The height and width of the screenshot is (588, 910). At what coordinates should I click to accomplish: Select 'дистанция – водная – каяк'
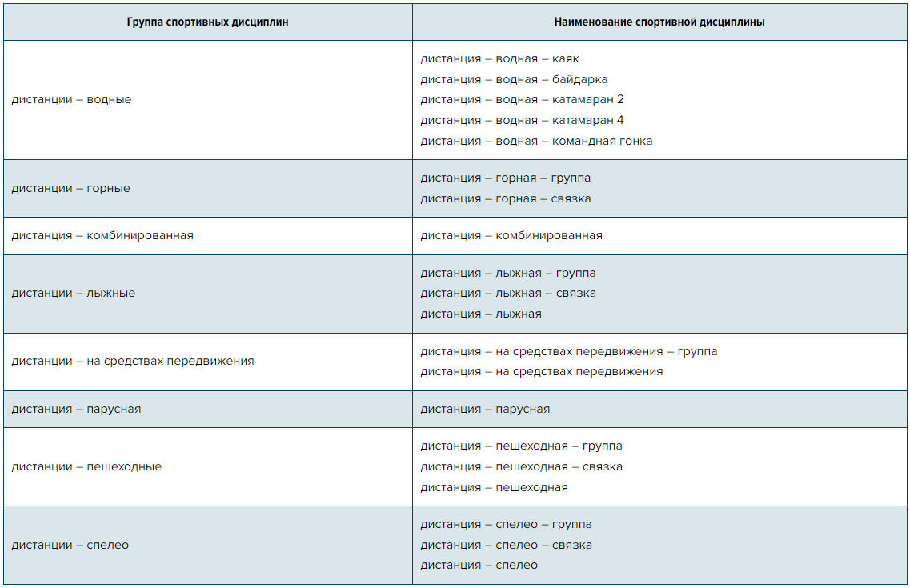[x=499, y=58]
